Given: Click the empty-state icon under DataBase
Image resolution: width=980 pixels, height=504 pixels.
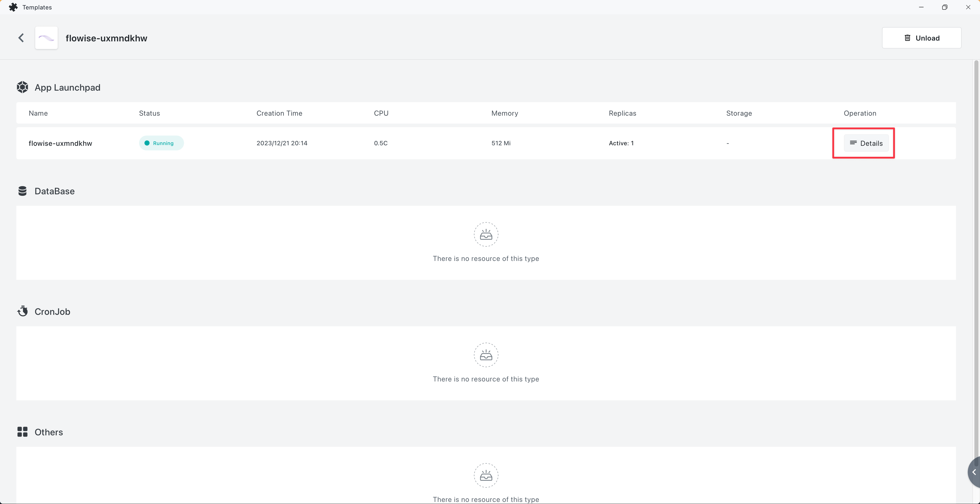Looking at the screenshot, I should point(486,234).
